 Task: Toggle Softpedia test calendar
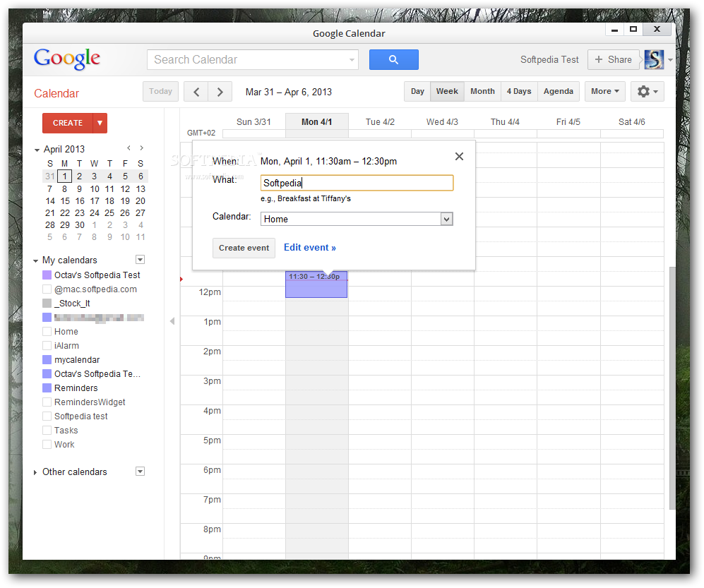[47, 416]
